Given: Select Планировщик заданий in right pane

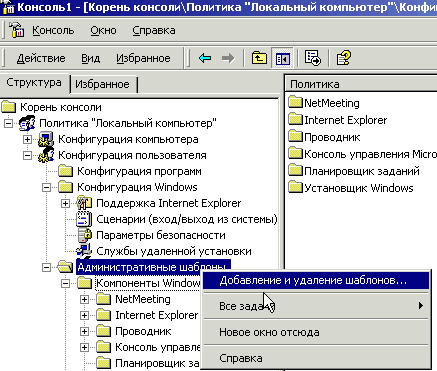Looking at the screenshot, I should pyautogui.click(x=362, y=171).
